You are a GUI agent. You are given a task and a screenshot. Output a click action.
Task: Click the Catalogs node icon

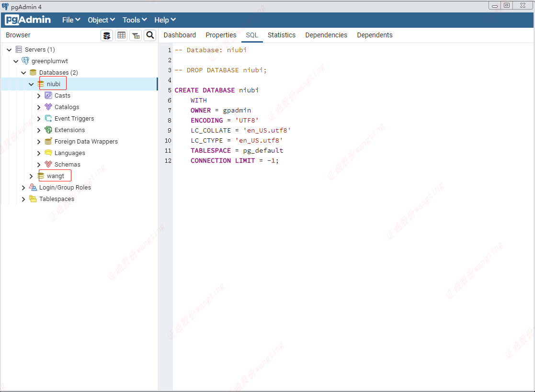pos(48,107)
